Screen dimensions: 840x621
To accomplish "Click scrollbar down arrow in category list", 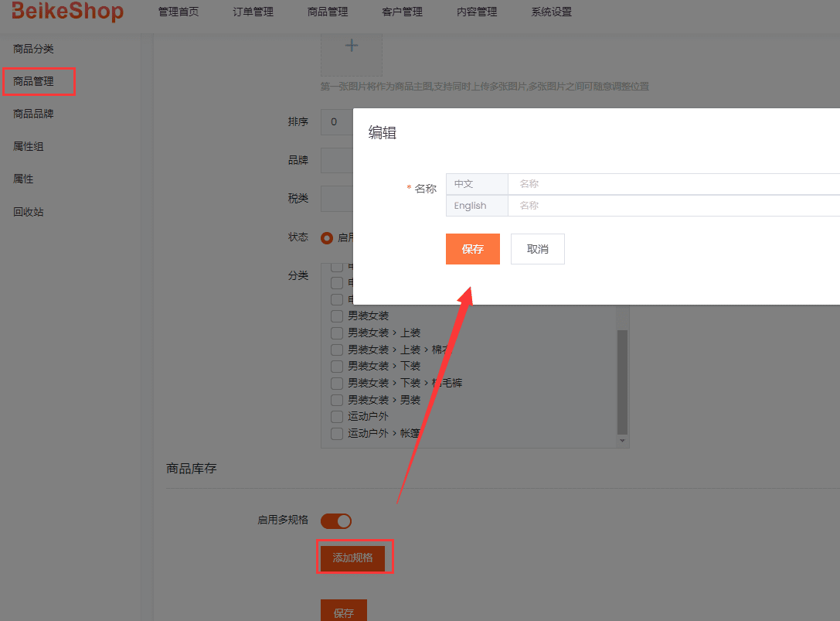I will click(622, 440).
